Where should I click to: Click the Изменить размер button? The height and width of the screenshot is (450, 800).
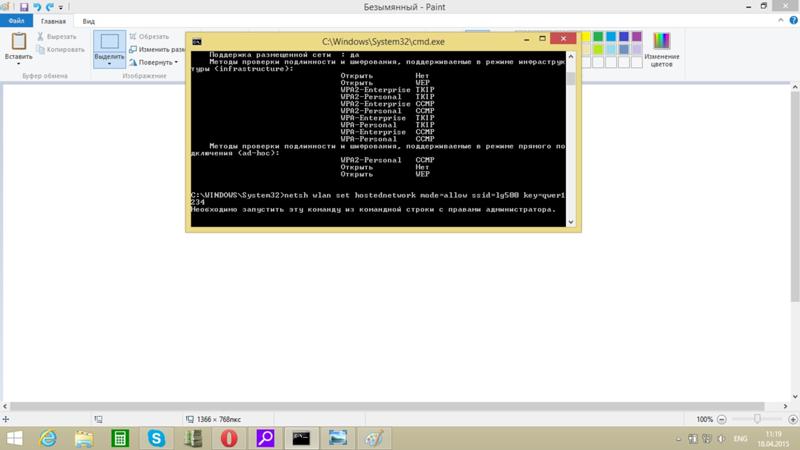157,49
